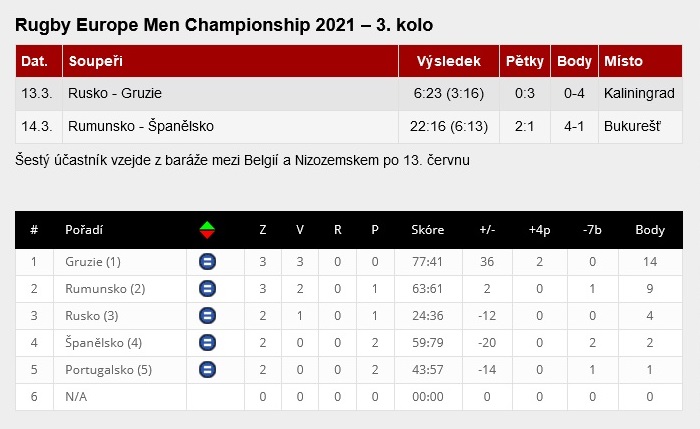Click the trend icon in Španělsko row
The height and width of the screenshot is (429, 700).
coord(207,343)
